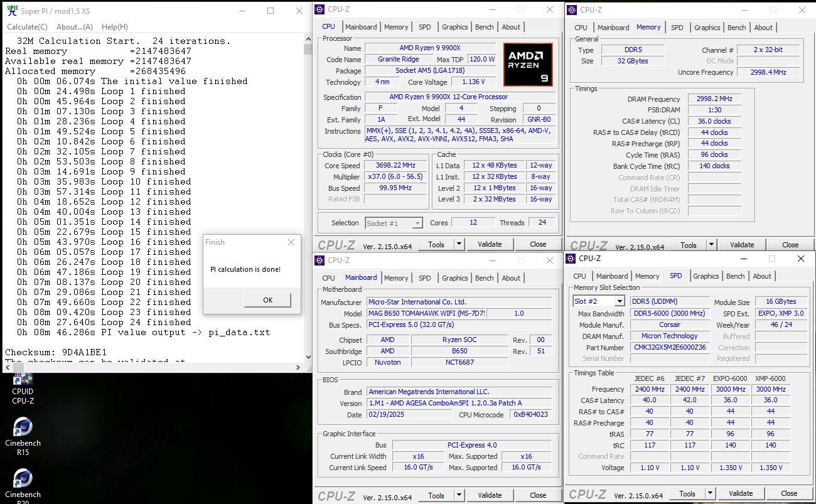Open Memory tab in the Mainboard BIOS window
This screenshot has width=816, height=504.
pyautogui.click(x=396, y=278)
